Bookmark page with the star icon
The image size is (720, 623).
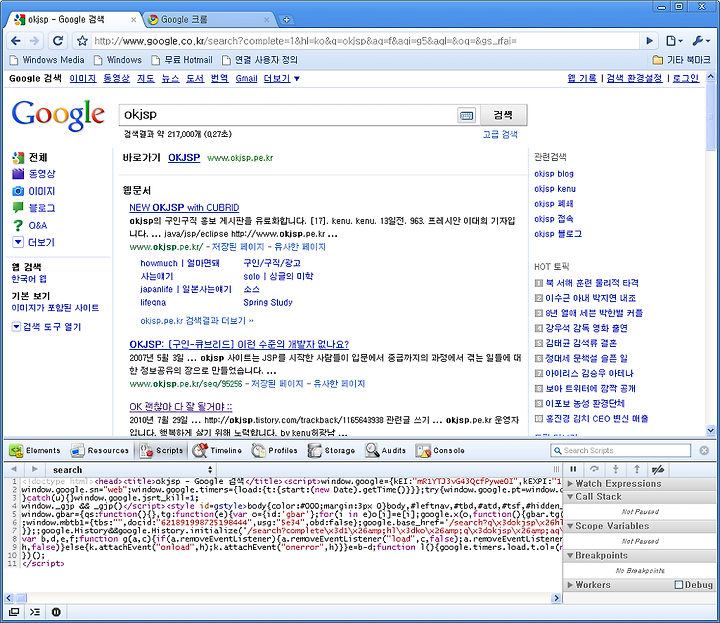click(x=82, y=41)
